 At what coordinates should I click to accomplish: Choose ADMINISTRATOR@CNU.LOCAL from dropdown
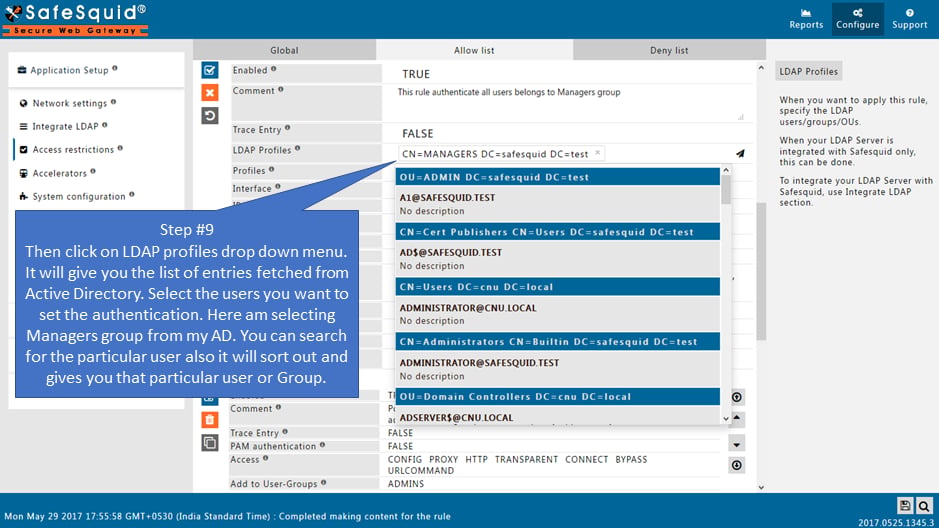point(558,314)
